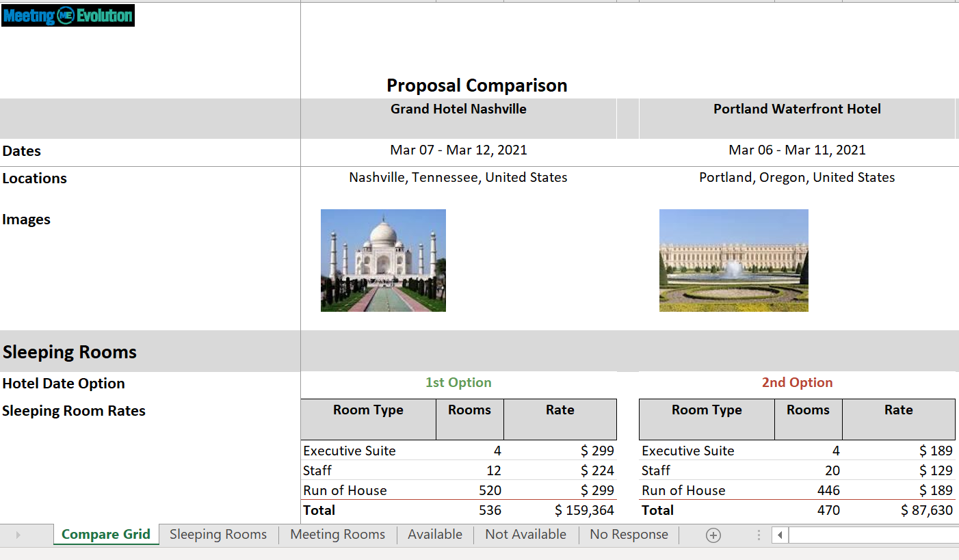Select the $159,364 total rate cell
The image size is (959, 560).
tap(583, 510)
